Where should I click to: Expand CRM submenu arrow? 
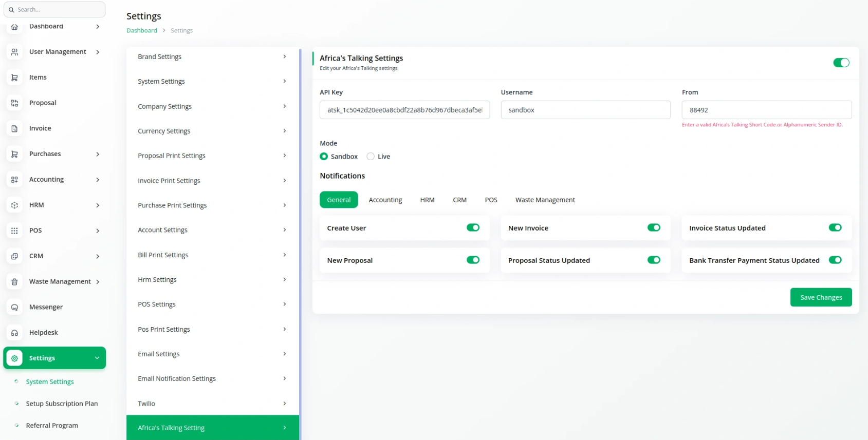[98, 256]
